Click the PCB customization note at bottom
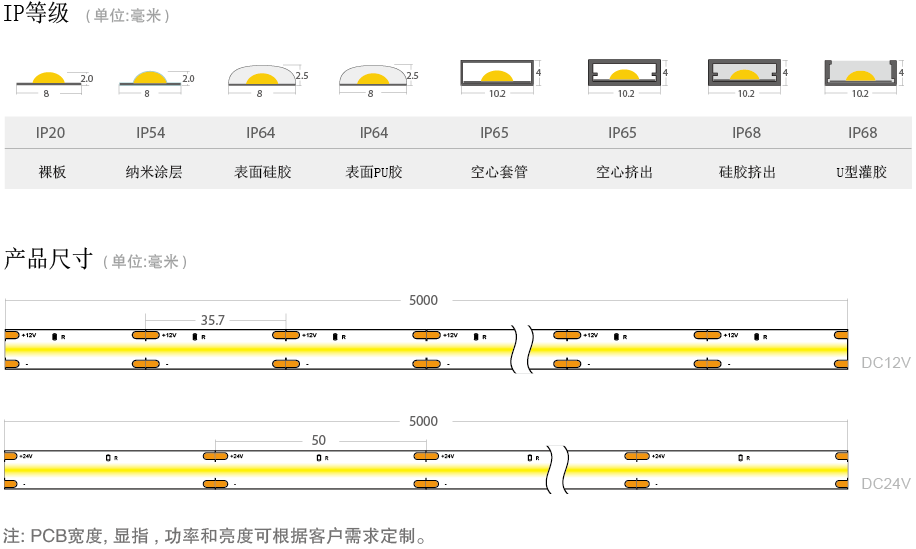 click(215, 536)
